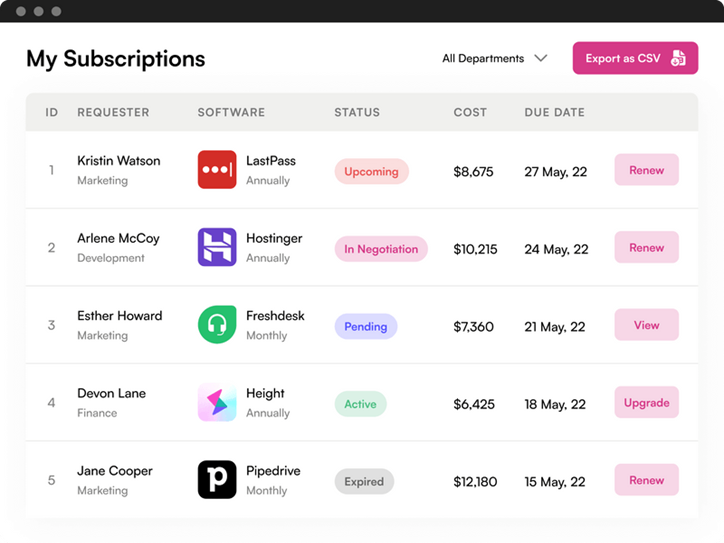Renew the LastPass subscription

click(x=646, y=170)
